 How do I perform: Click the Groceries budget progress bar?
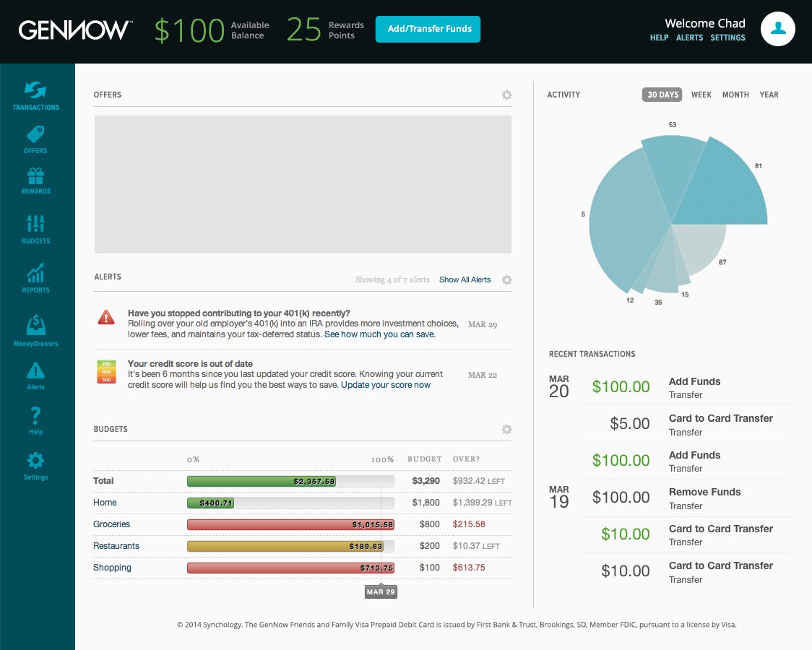(290, 524)
